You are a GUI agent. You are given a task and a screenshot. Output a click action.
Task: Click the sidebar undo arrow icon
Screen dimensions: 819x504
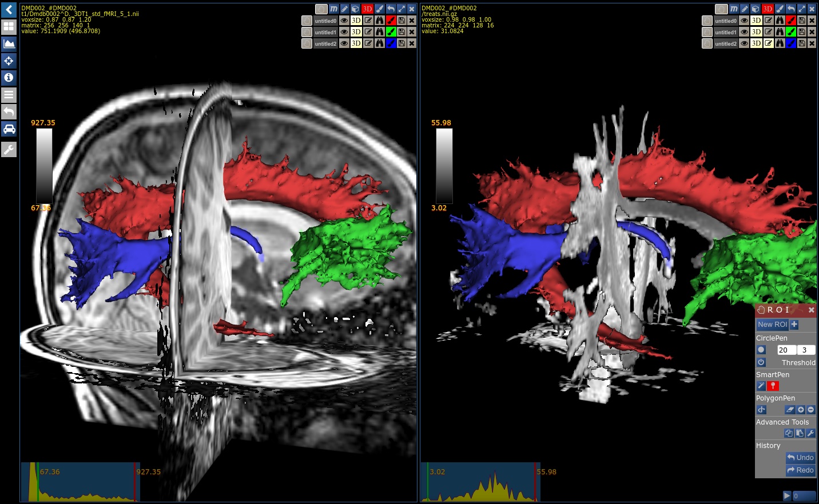(9, 112)
